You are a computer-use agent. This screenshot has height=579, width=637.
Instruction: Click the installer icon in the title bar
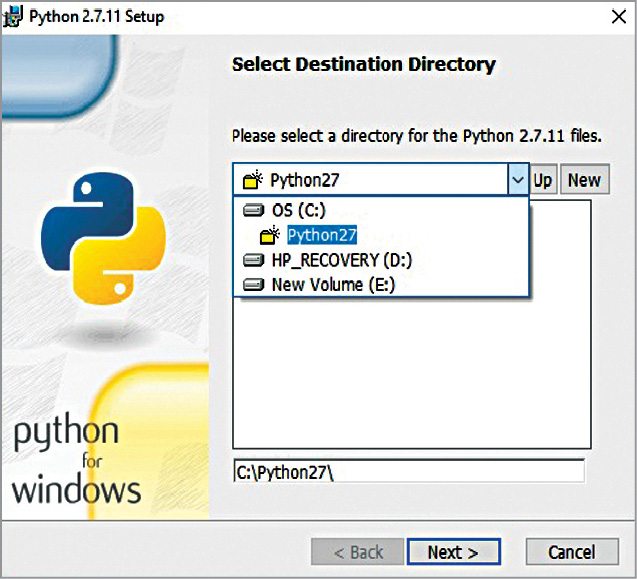point(13,17)
